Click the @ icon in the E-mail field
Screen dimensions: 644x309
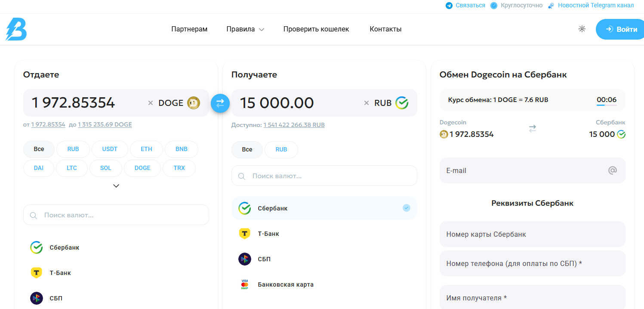click(x=612, y=170)
